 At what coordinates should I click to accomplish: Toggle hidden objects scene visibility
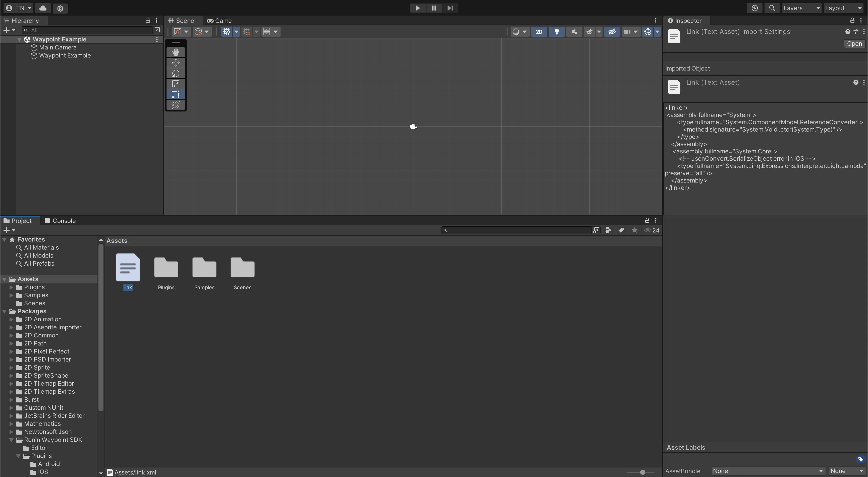612,32
